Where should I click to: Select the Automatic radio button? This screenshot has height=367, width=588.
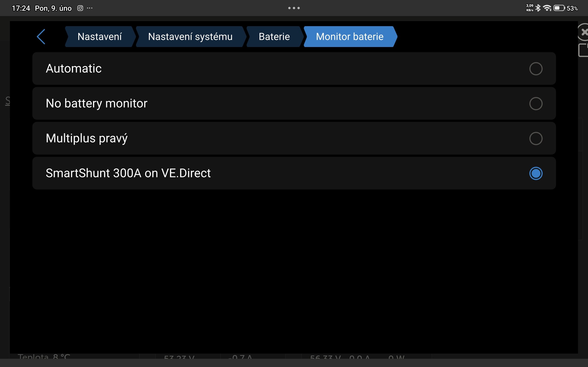[x=536, y=69]
